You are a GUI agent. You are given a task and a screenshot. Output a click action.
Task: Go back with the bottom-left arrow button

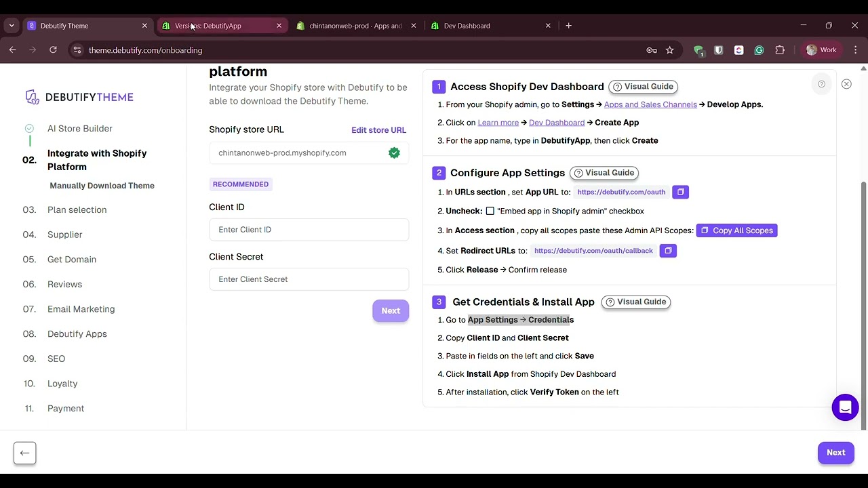[24, 453]
